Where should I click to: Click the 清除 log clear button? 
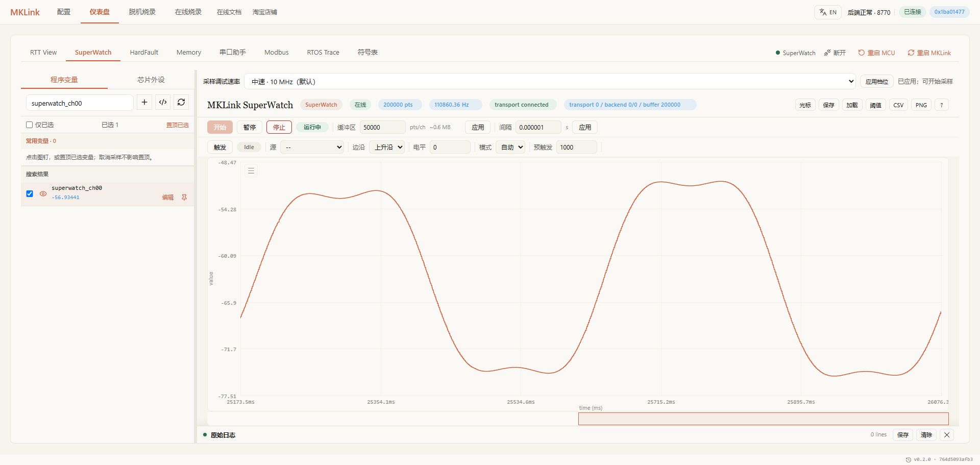926,435
